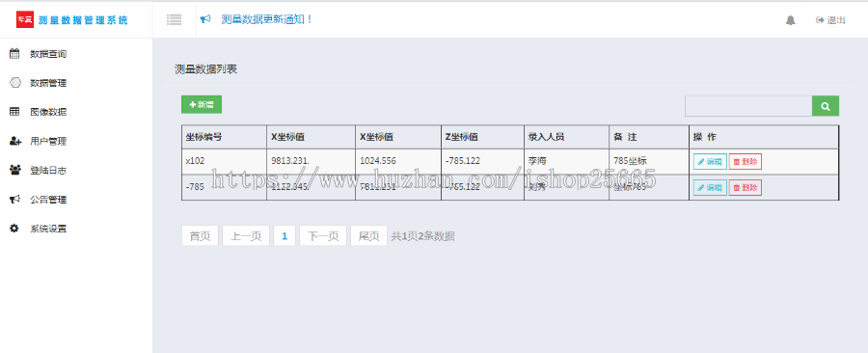Screen dimensions: 868x353
Task: Delete the x102 row with 删除
Action: (x=746, y=162)
